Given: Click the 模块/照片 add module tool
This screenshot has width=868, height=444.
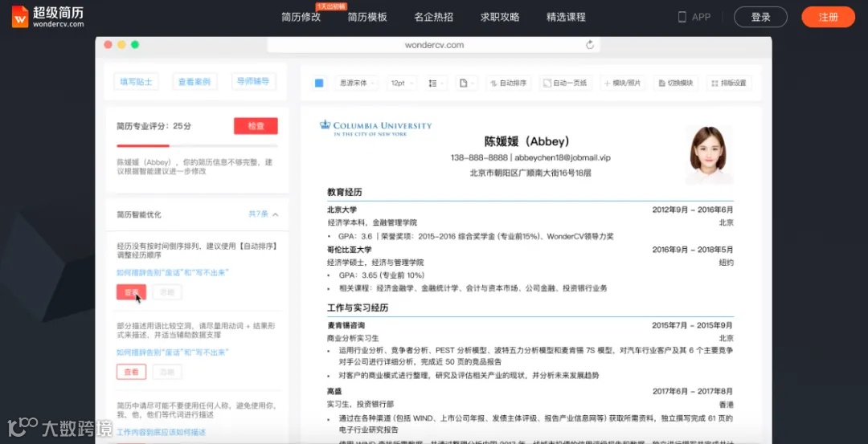Looking at the screenshot, I should pos(622,83).
